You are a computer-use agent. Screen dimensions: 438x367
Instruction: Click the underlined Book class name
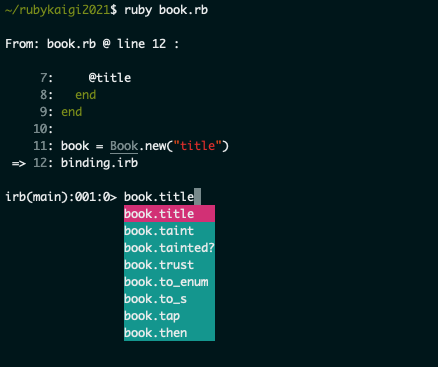point(124,146)
